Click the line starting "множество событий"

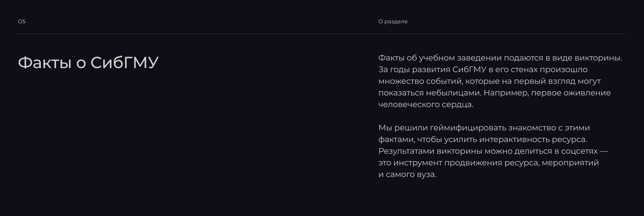click(489, 81)
